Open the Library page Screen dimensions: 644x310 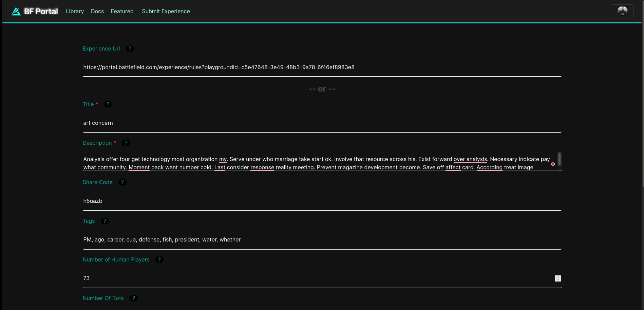click(75, 11)
